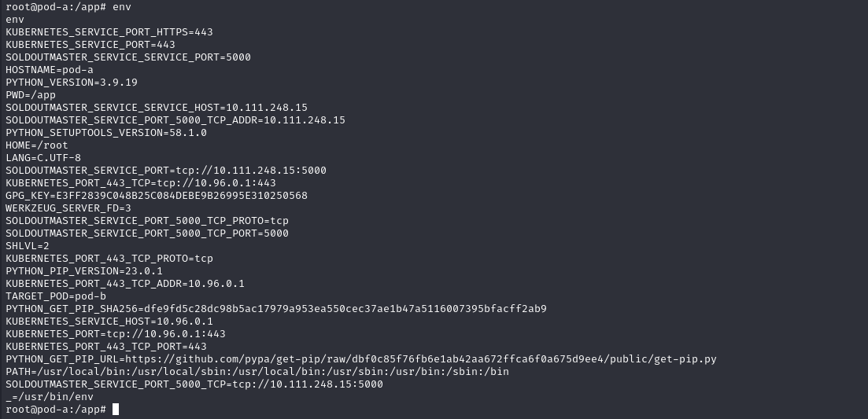This screenshot has width=868, height=419.
Task: Click the WERKZEUG_SERVER_FD=3 line
Action: pos(68,208)
